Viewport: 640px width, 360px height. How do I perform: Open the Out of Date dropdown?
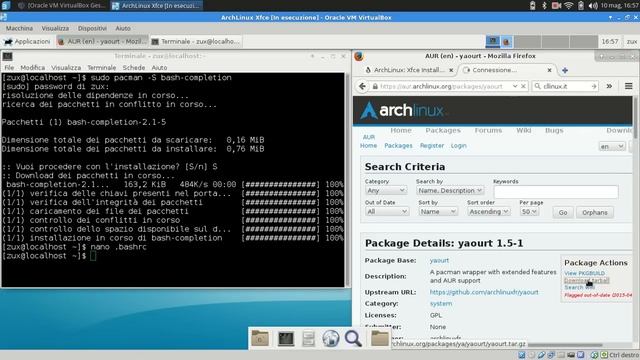point(387,211)
